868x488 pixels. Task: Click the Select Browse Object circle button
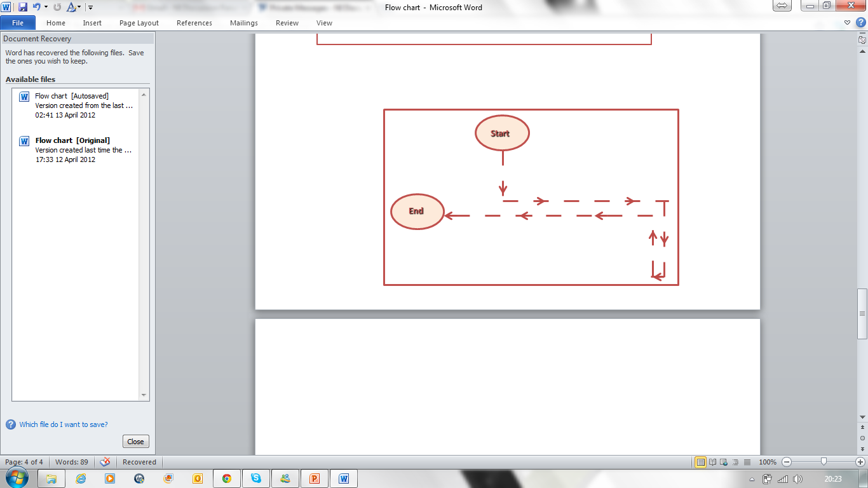pyautogui.click(x=862, y=438)
